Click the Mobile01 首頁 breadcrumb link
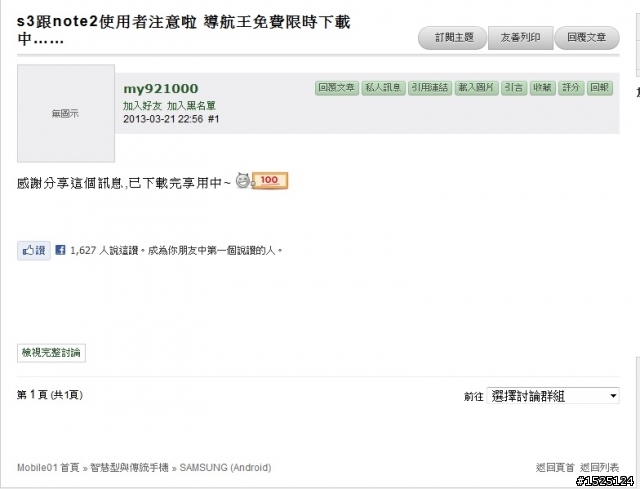This screenshot has width=640, height=489. pyautogui.click(x=48, y=467)
